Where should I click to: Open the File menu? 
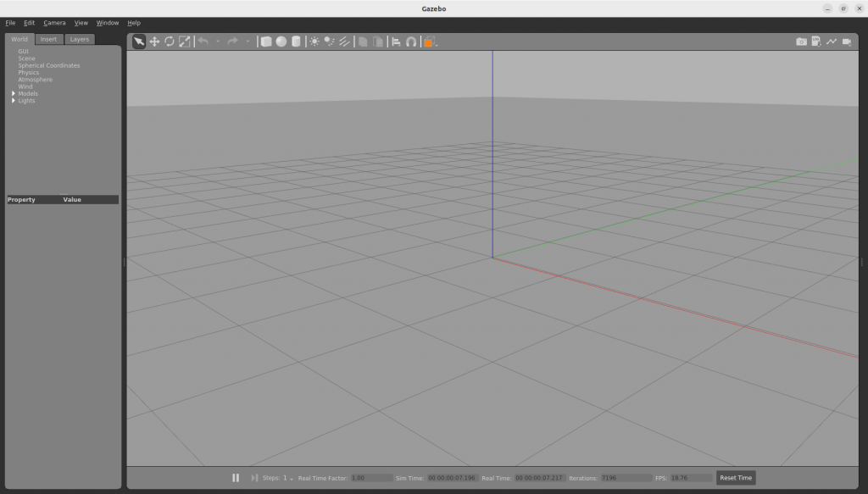point(10,23)
